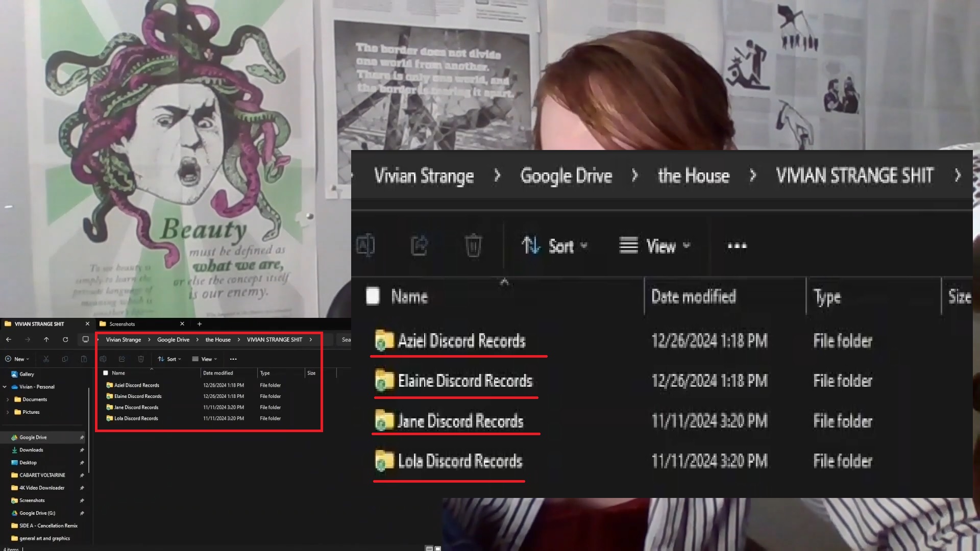
Task: Open Jane Discord Records folder
Action: [x=460, y=420]
